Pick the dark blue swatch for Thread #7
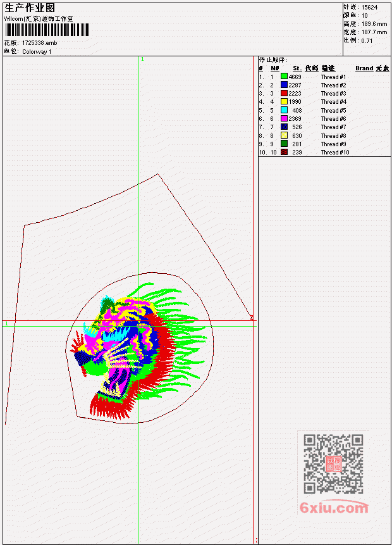The width and height of the screenshot is (392, 545). 284,127
